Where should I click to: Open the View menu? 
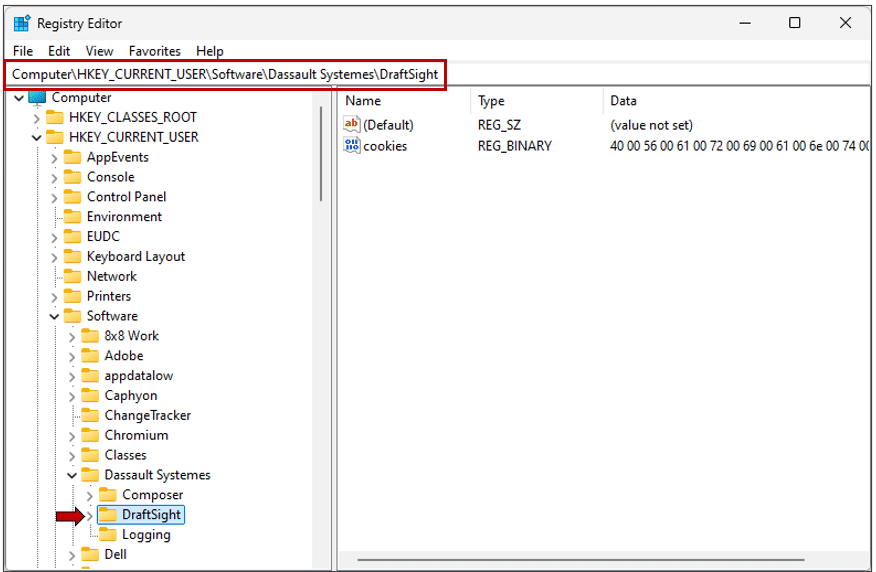click(x=99, y=51)
